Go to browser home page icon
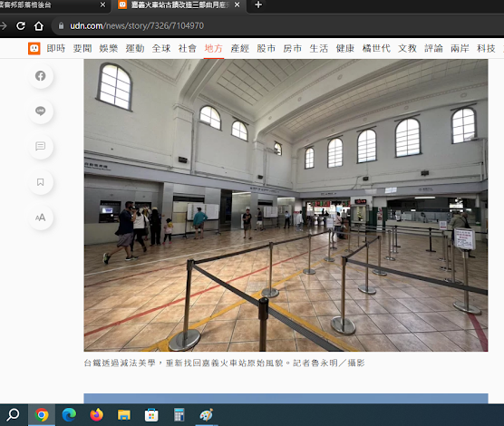This screenshot has height=426, width=504. tap(39, 25)
